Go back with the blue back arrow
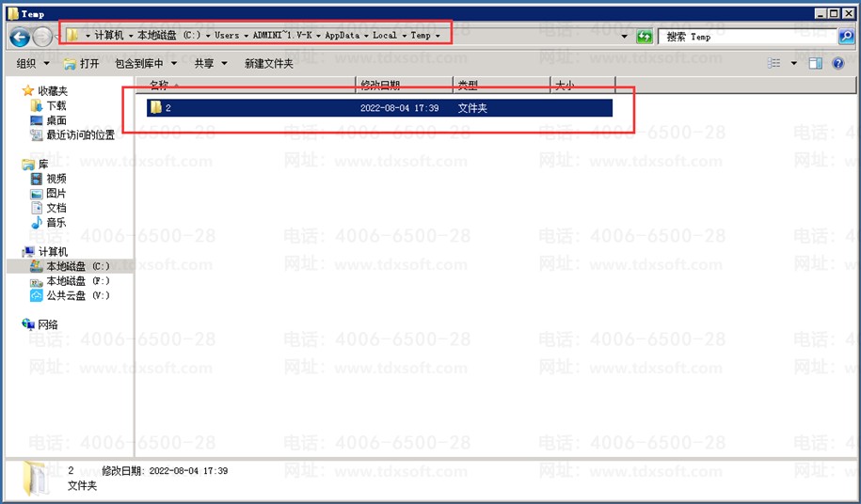Image resolution: width=861 pixels, height=504 pixels. tap(20, 38)
